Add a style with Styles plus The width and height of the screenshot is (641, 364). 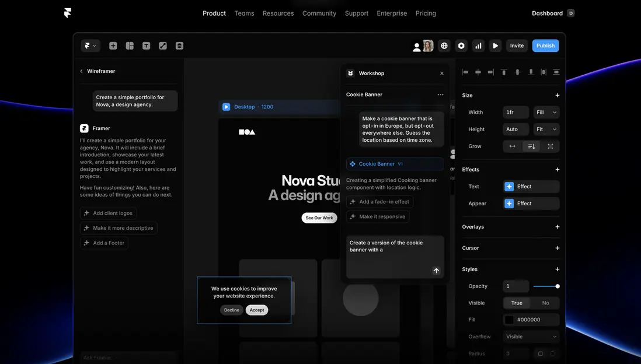(x=557, y=269)
